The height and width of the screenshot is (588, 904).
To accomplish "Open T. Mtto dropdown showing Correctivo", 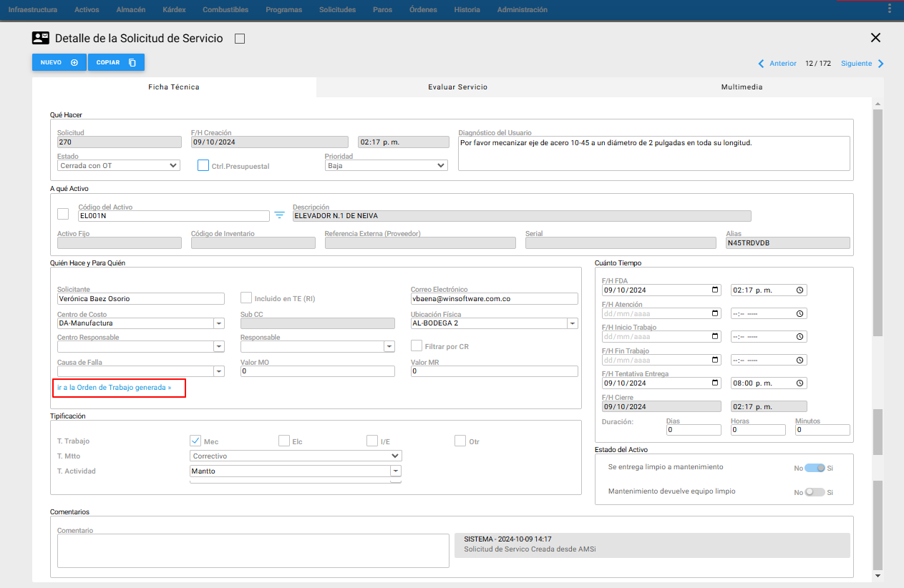I will coord(296,456).
